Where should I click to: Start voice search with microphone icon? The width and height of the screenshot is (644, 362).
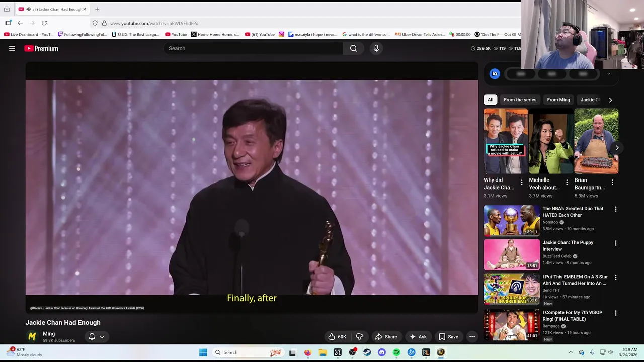[376, 48]
